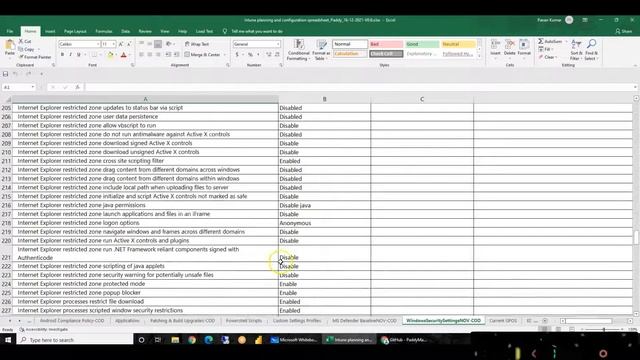Open the font name dropdown
This screenshot has height=360, width=640.
(x=98, y=44)
